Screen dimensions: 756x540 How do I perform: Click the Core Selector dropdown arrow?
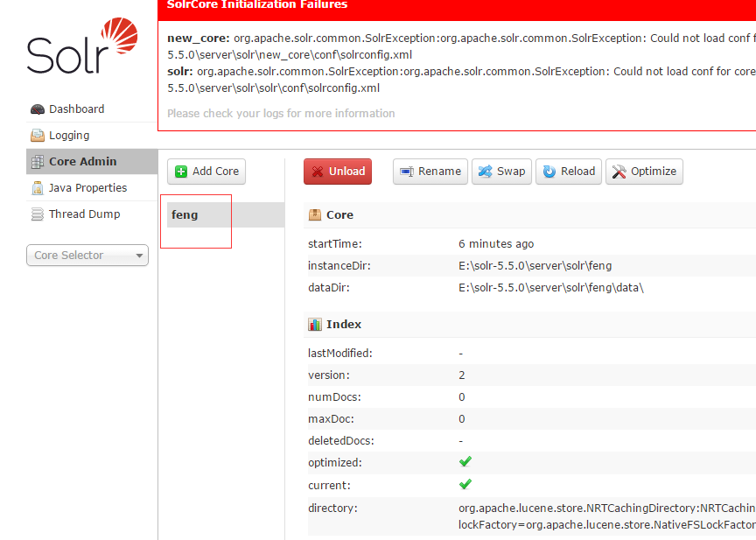point(139,256)
